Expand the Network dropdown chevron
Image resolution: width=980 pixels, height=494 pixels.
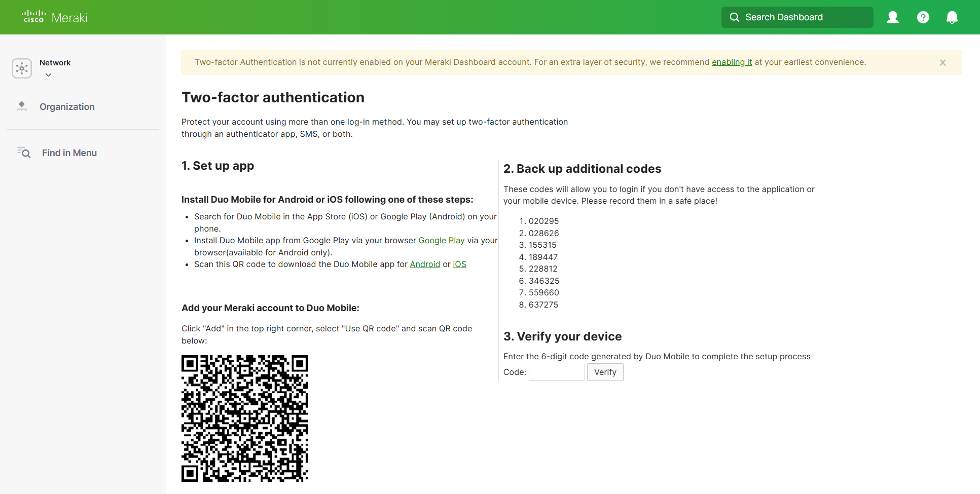49,75
